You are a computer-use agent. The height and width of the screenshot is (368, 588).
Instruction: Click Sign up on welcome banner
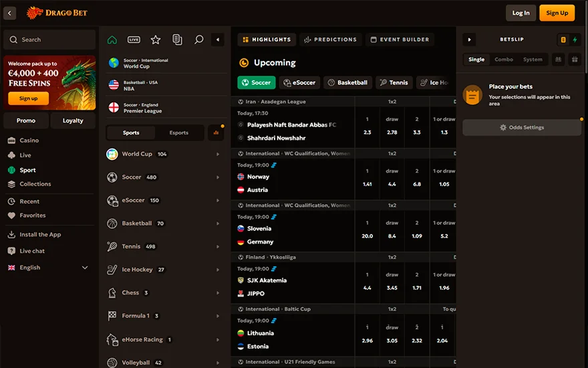pyautogui.click(x=29, y=99)
